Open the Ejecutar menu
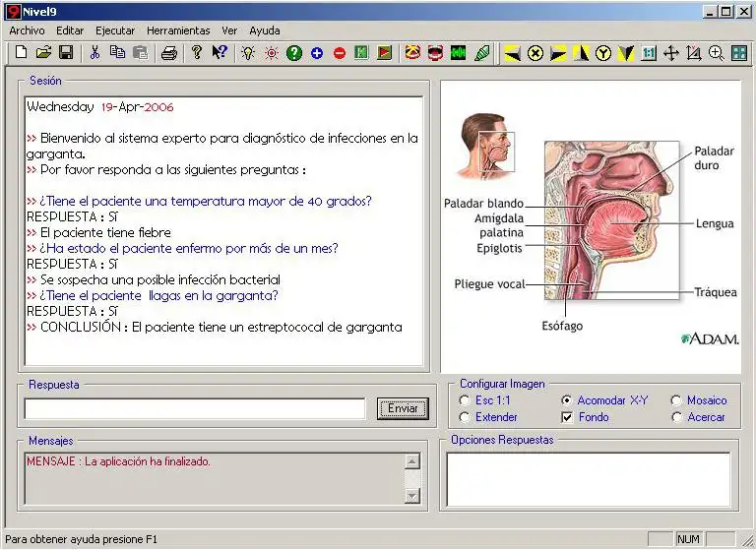 coord(115,31)
